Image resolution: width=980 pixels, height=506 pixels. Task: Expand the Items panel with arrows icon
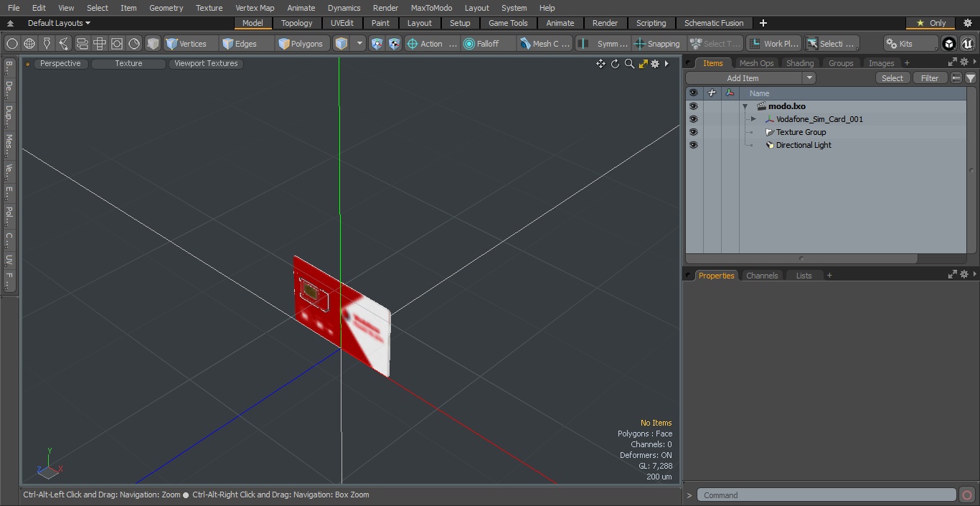[953, 62]
